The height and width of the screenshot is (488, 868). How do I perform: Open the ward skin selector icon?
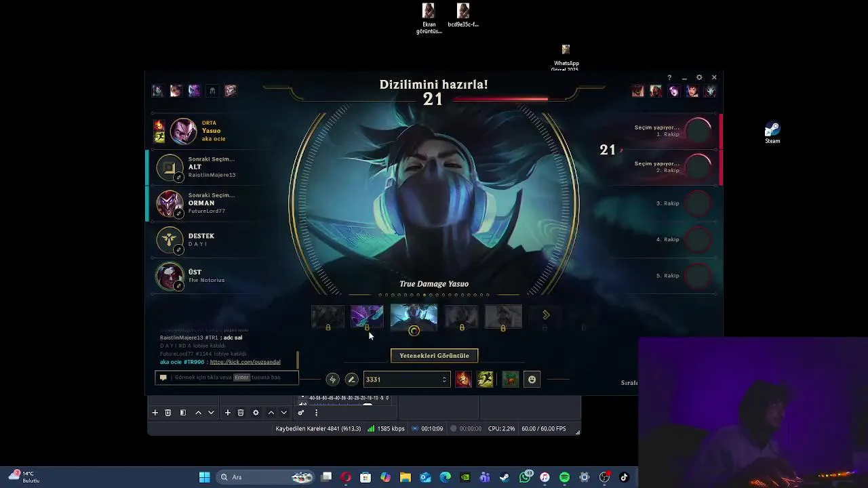511,380
